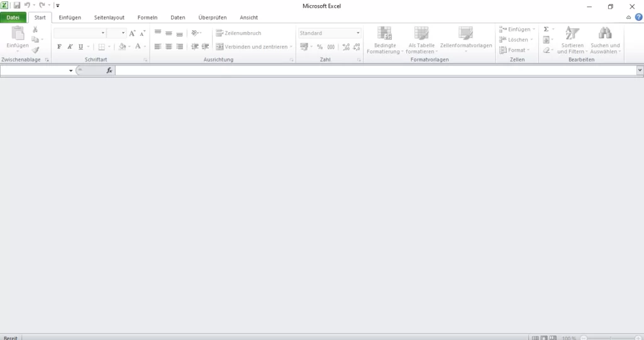
Task: Click the percent style icon
Action: point(319,47)
